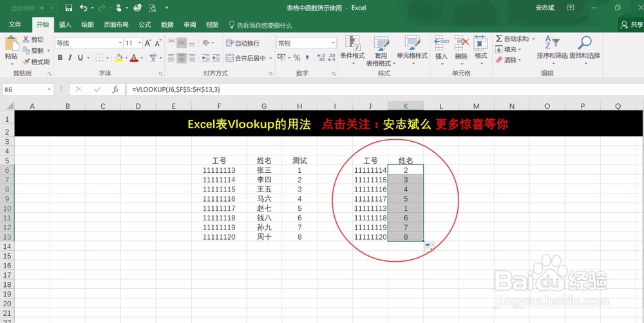Select row header 14
This screenshot has height=323, width=644.
pyautogui.click(x=7, y=246)
